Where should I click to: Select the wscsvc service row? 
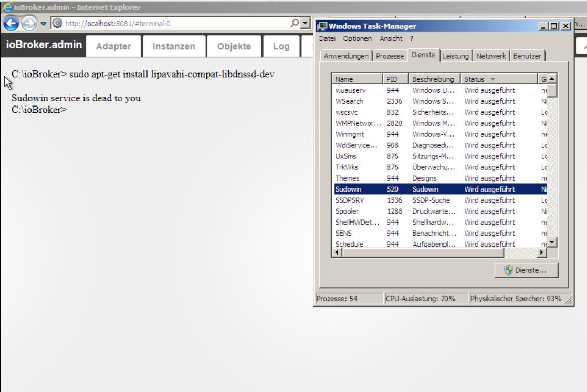[440, 112]
